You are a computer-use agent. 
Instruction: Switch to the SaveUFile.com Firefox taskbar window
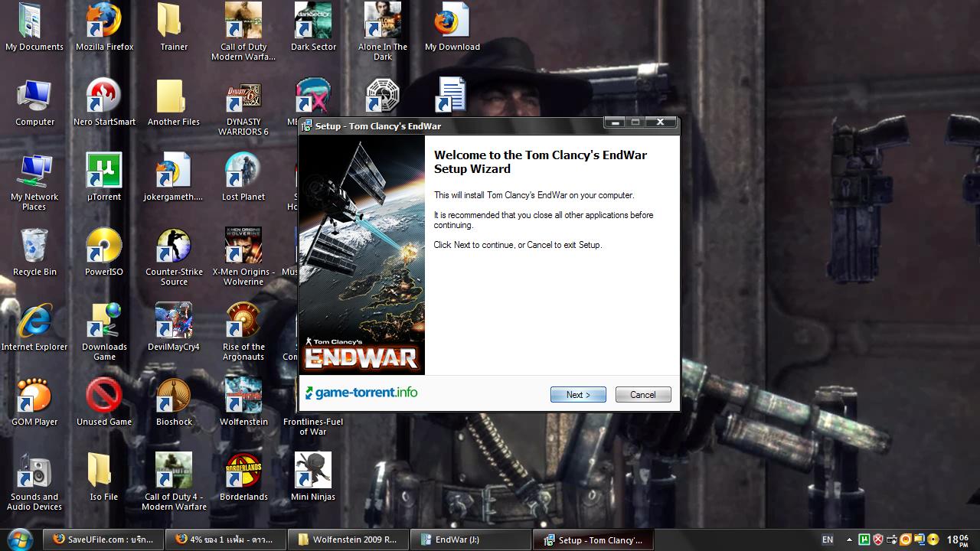[x=102, y=540]
